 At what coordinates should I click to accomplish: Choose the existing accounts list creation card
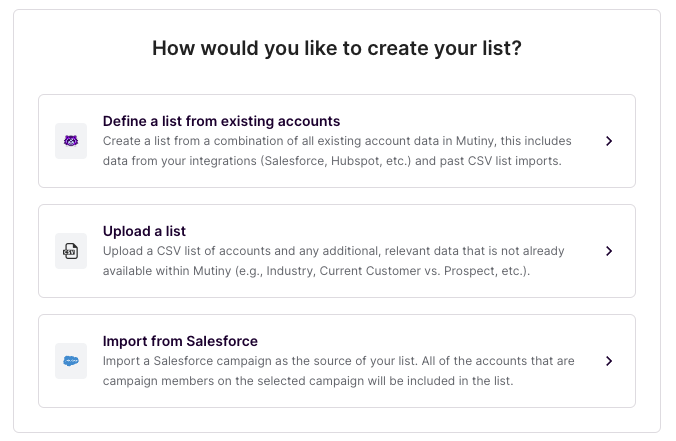(337, 141)
